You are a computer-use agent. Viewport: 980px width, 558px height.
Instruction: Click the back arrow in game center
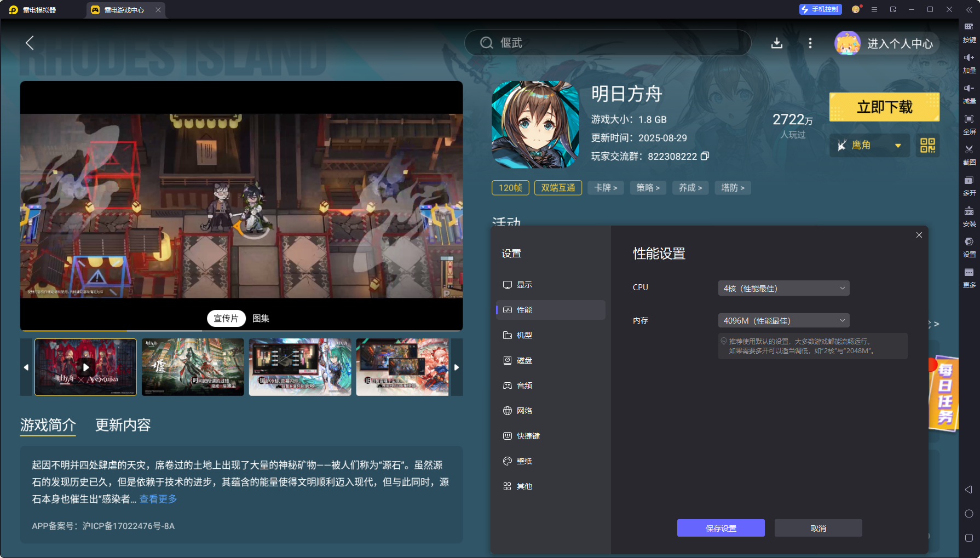tap(30, 43)
